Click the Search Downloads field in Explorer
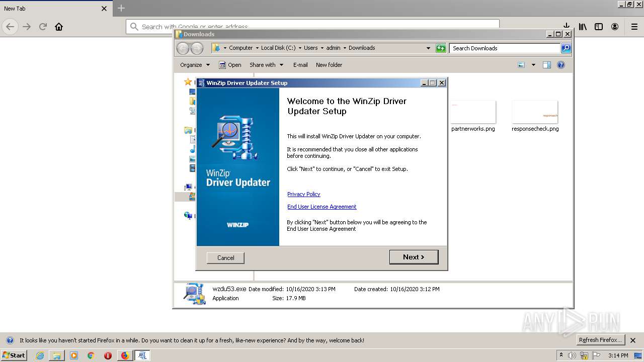Screen dimensions: 644x362 [505, 48]
